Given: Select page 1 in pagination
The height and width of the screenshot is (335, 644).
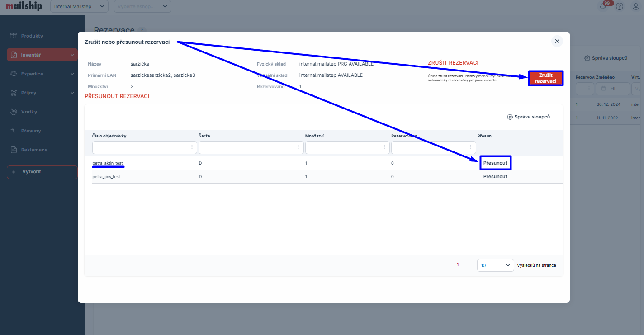Looking at the screenshot, I should [458, 265].
